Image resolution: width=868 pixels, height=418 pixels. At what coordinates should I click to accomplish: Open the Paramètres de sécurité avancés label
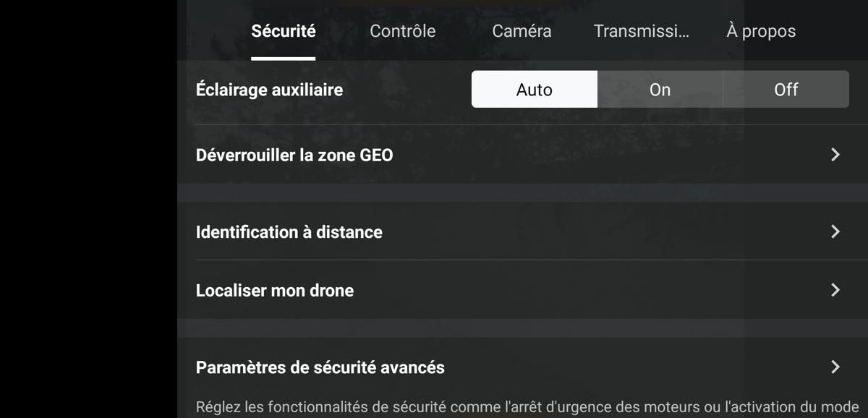coord(320,367)
